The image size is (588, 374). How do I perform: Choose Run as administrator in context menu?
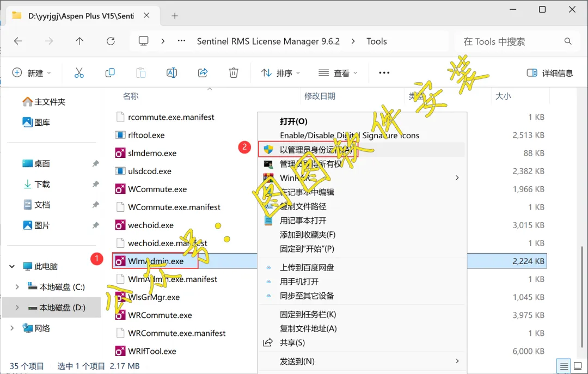click(362, 149)
